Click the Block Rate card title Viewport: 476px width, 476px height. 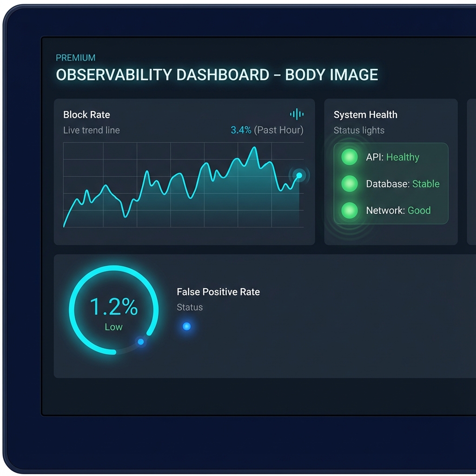tap(86, 115)
